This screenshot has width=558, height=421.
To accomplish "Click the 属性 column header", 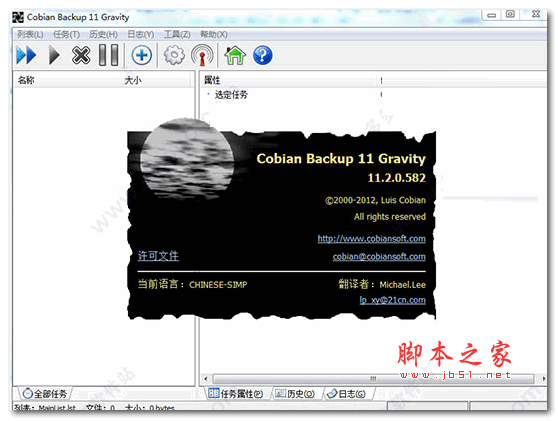I will tap(212, 80).
